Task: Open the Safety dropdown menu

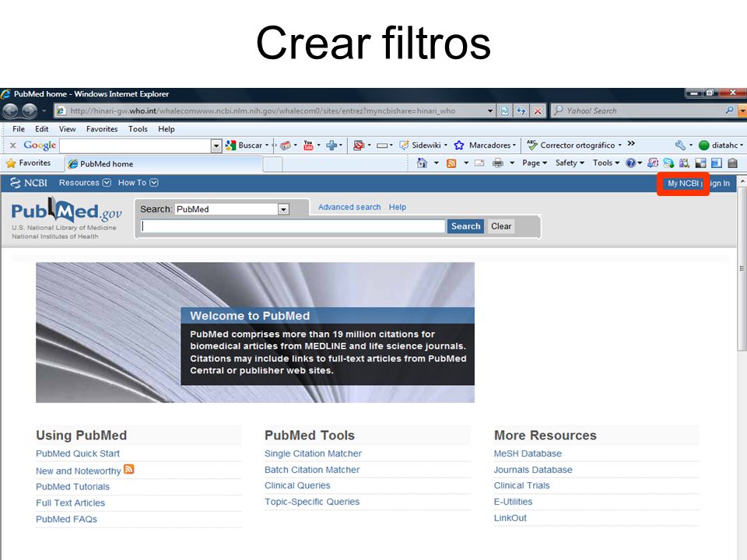Action: click(x=570, y=163)
